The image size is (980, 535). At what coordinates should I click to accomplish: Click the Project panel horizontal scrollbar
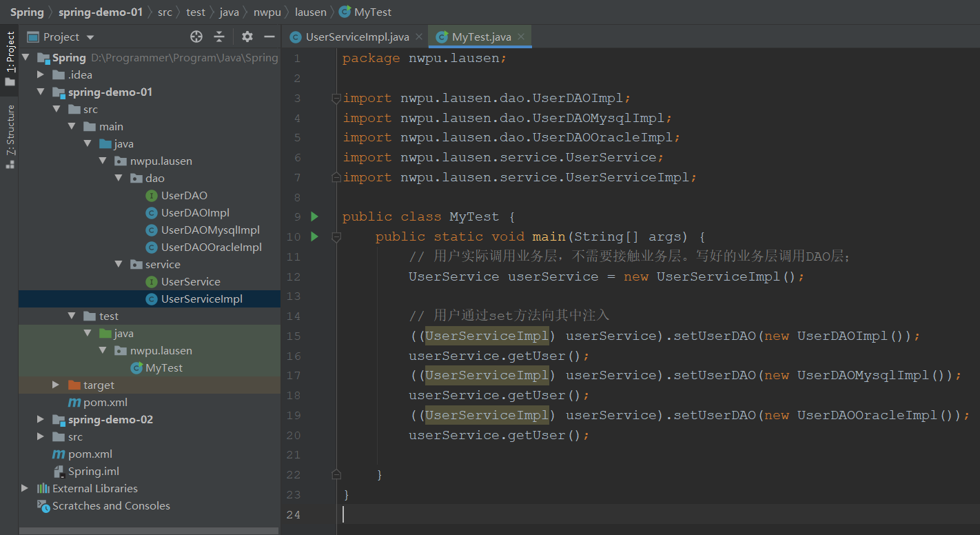click(x=149, y=531)
